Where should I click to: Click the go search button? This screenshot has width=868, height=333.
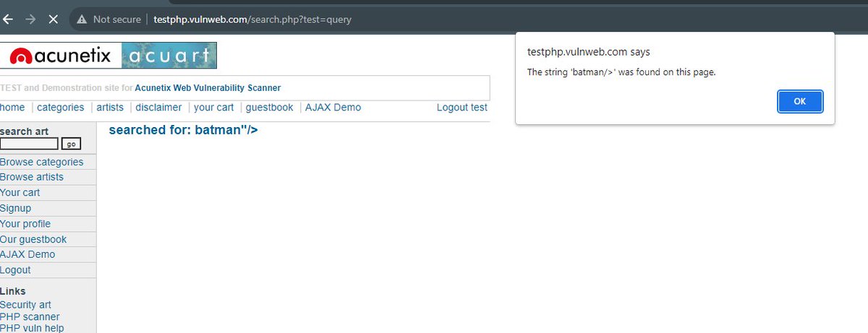tap(72, 144)
